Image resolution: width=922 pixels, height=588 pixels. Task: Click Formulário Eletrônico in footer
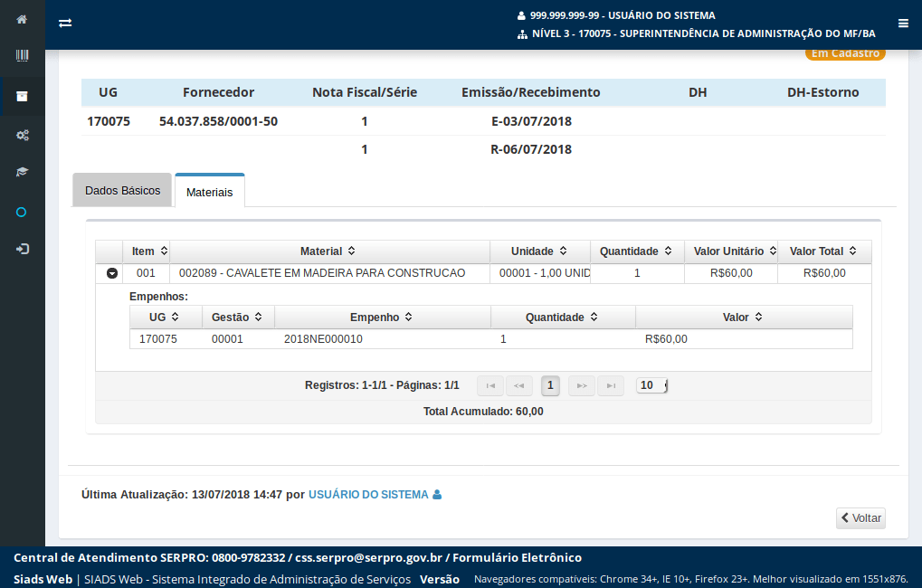[517, 558]
